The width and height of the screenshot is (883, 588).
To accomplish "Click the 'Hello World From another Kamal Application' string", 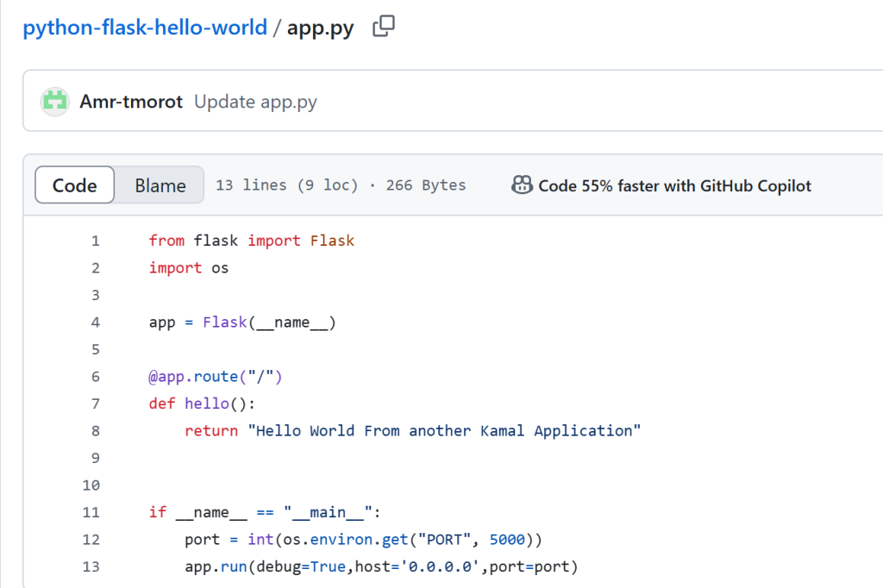I will [x=444, y=431].
